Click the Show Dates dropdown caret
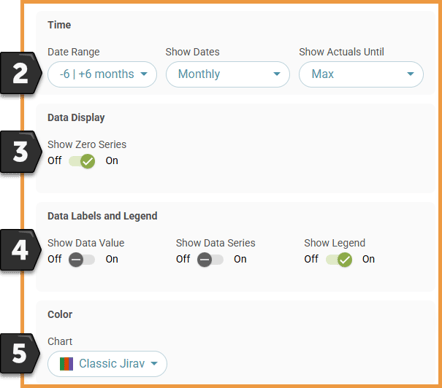Viewport: 442px width, 388px height. pos(277,74)
